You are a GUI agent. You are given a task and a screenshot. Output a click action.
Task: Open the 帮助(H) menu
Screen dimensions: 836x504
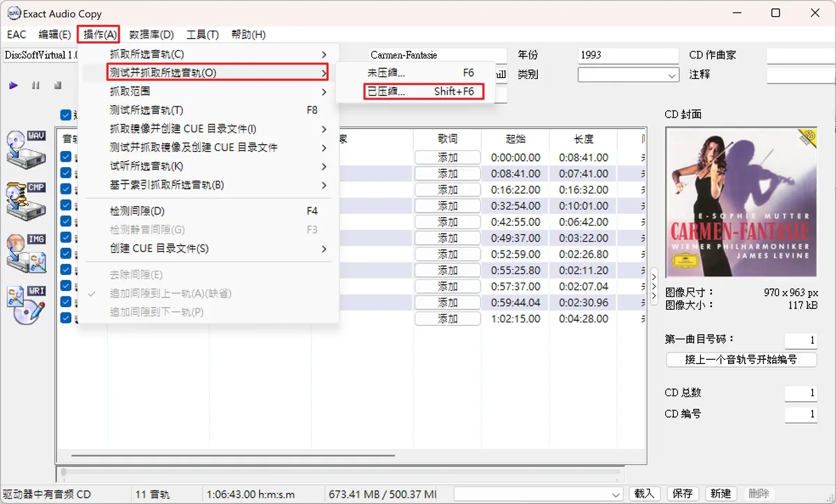[248, 34]
